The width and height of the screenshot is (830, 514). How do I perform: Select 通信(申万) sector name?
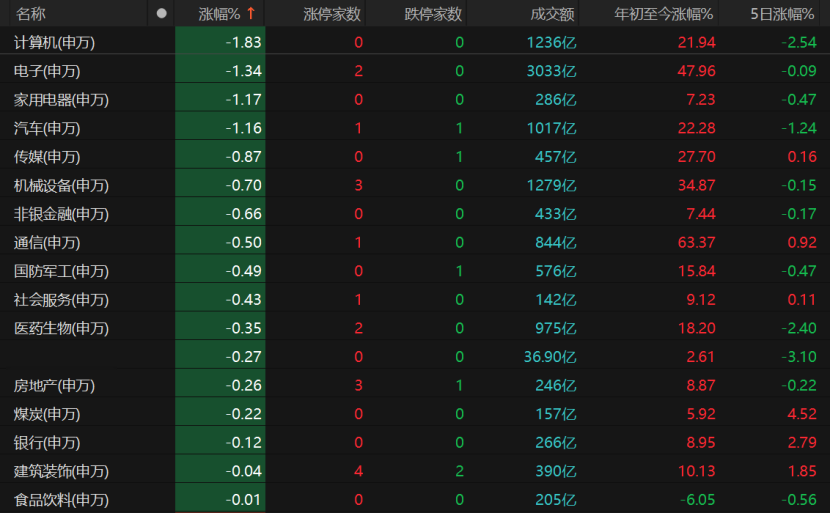47,242
